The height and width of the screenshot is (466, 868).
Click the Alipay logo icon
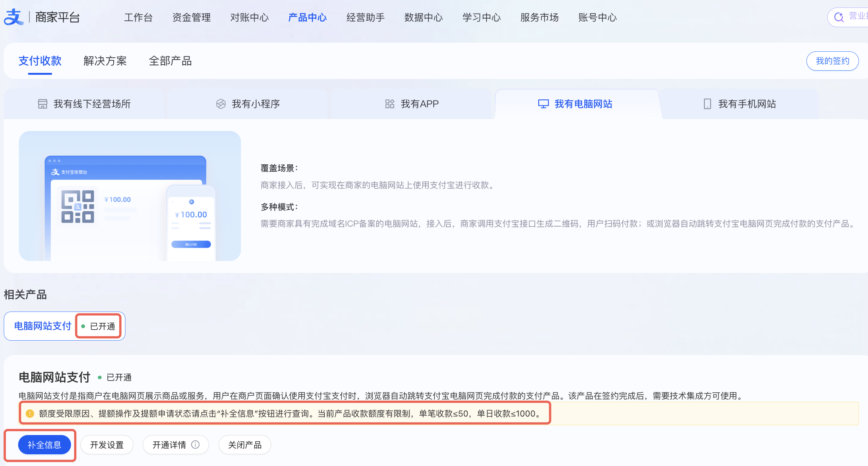point(14,17)
